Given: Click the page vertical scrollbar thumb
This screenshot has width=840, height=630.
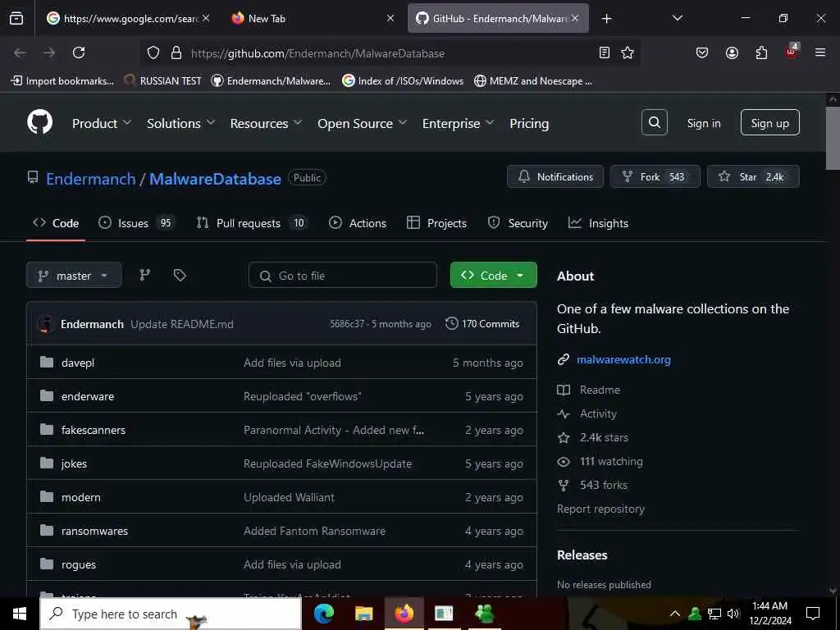Looking at the screenshot, I should coord(833,138).
